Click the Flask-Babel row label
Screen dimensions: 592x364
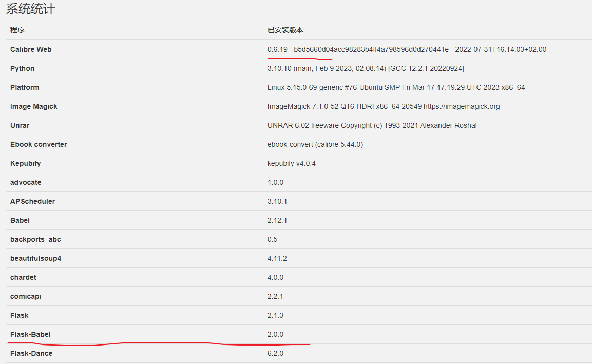click(x=30, y=334)
